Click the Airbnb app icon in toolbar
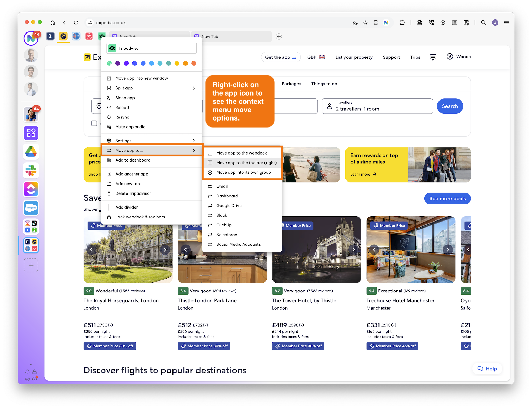 (x=89, y=36)
